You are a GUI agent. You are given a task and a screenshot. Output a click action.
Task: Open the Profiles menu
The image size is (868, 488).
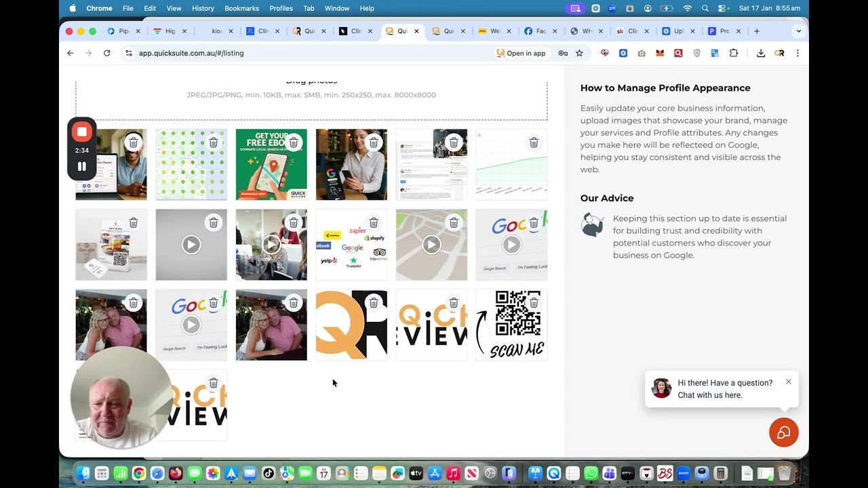point(281,8)
